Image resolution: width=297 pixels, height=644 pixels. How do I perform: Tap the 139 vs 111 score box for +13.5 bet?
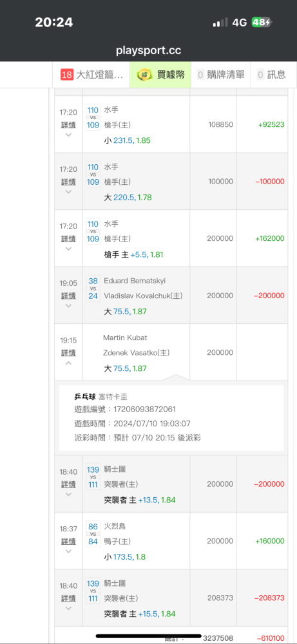click(x=93, y=477)
